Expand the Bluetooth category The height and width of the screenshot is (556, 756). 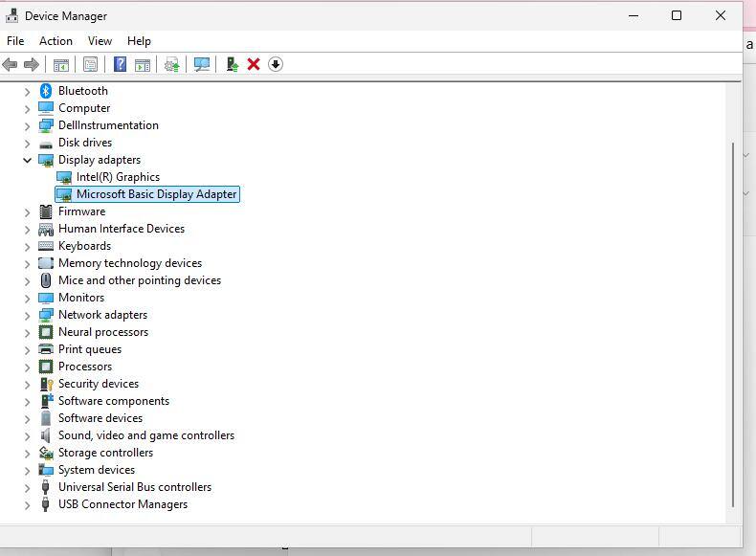28,91
